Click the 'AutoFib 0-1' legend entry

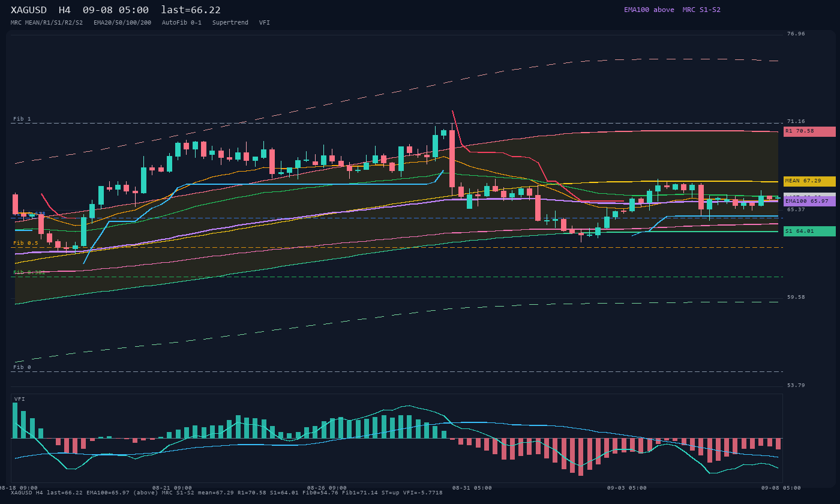pos(182,23)
